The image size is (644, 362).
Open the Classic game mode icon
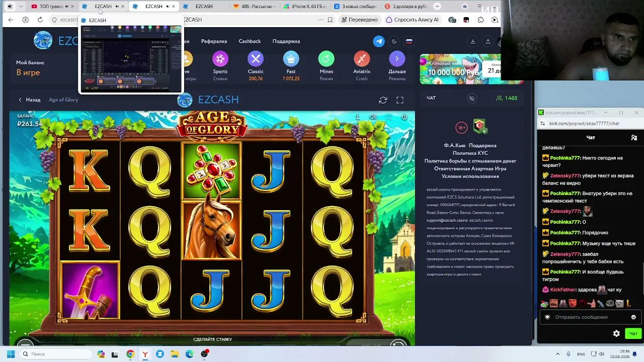(256, 59)
